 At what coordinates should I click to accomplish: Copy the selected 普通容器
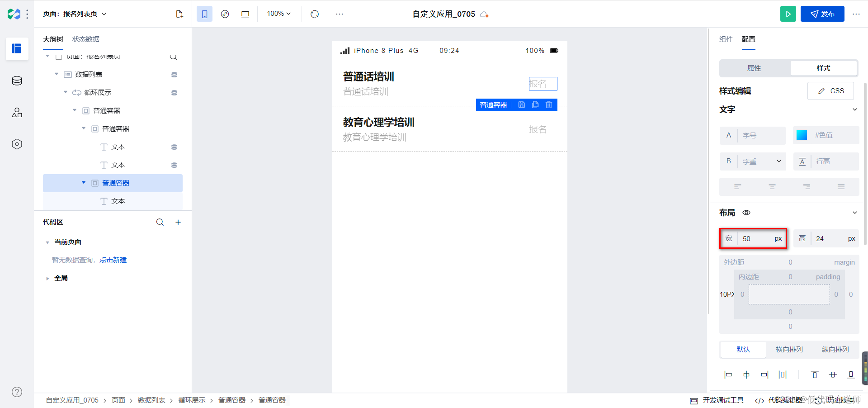click(x=535, y=104)
